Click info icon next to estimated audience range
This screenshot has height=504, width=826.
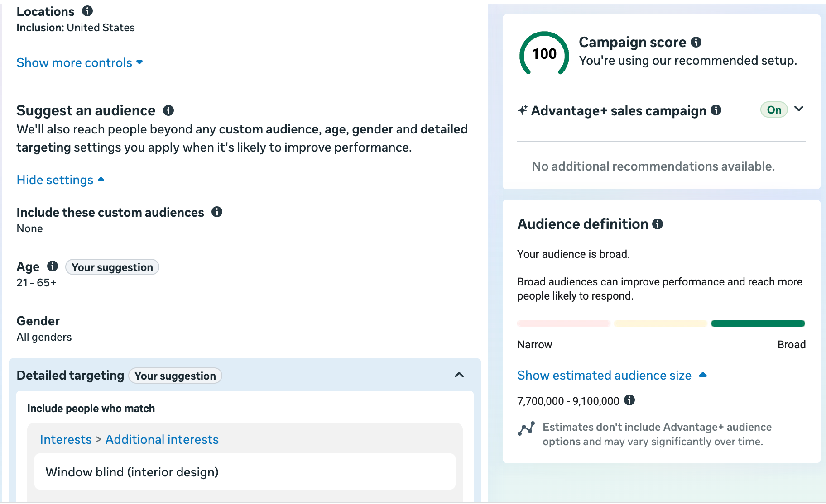(629, 400)
